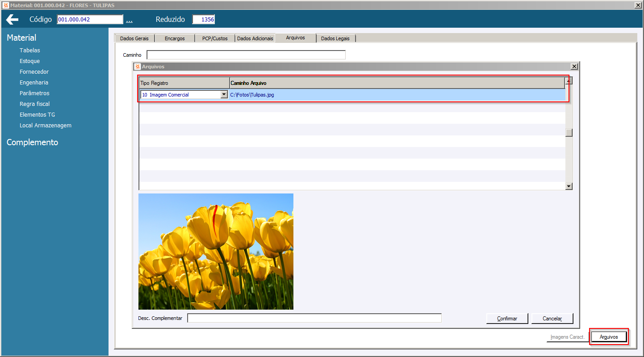
Task: Click the Material window title bar icon
Action: click(x=5, y=5)
